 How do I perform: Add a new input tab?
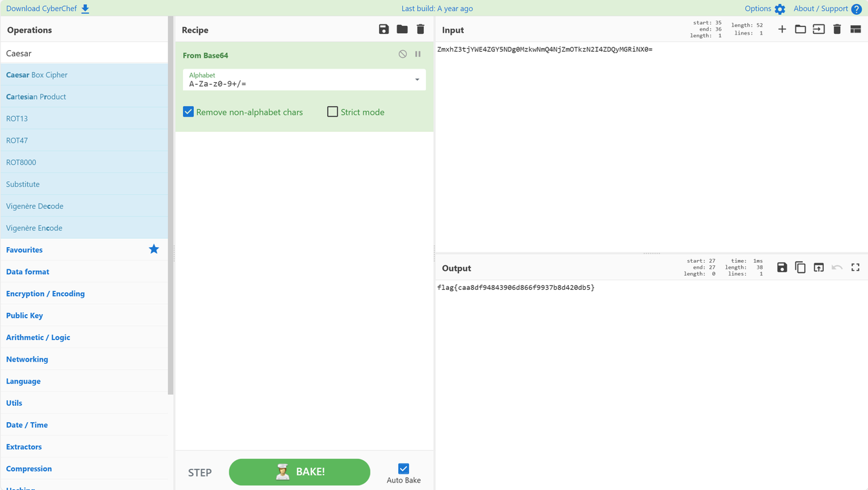pyautogui.click(x=782, y=29)
